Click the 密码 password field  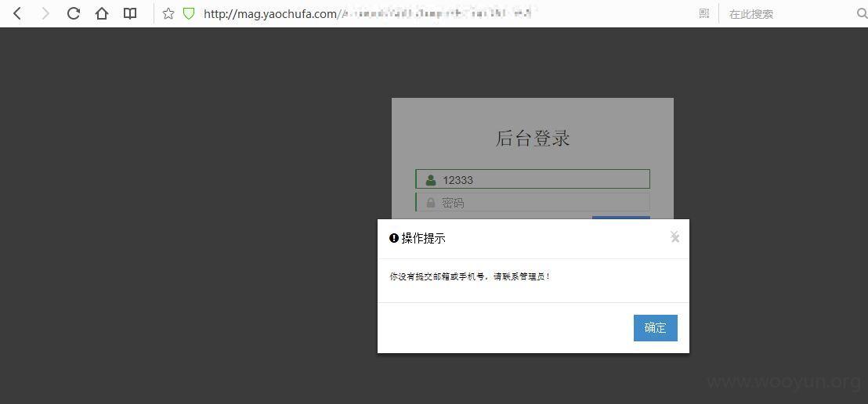coord(533,203)
